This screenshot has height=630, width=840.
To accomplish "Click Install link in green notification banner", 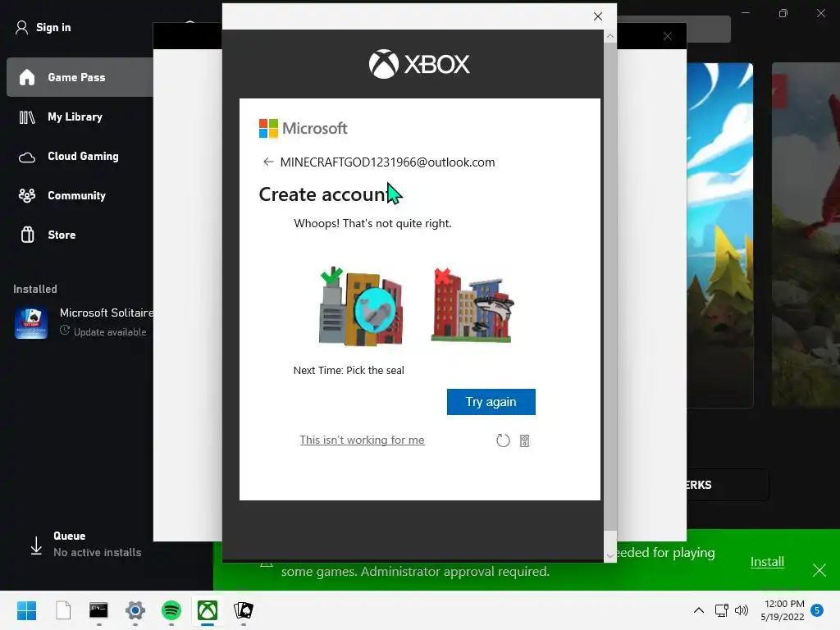I will point(767,561).
